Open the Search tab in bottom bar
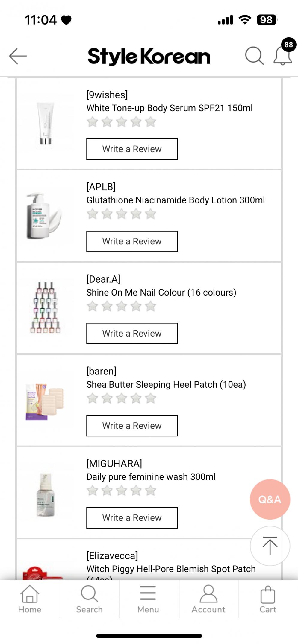 click(x=89, y=599)
